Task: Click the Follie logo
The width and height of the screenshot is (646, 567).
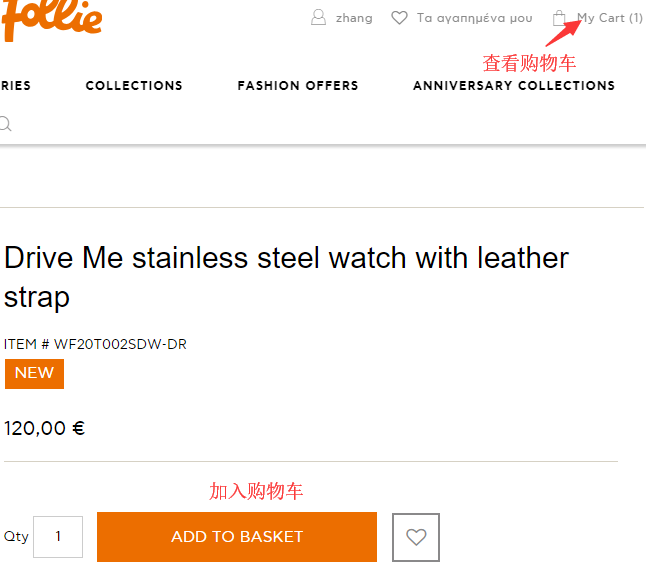Action: click(51, 19)
